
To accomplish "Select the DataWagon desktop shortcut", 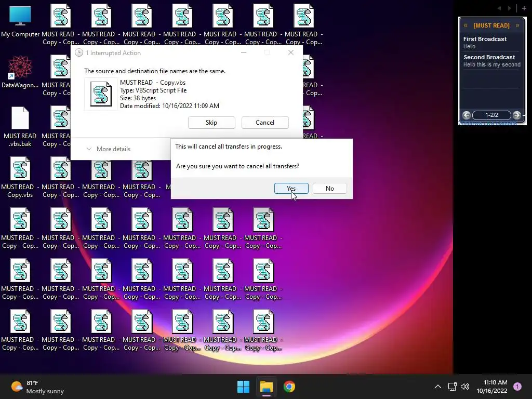I will [20, 72].
